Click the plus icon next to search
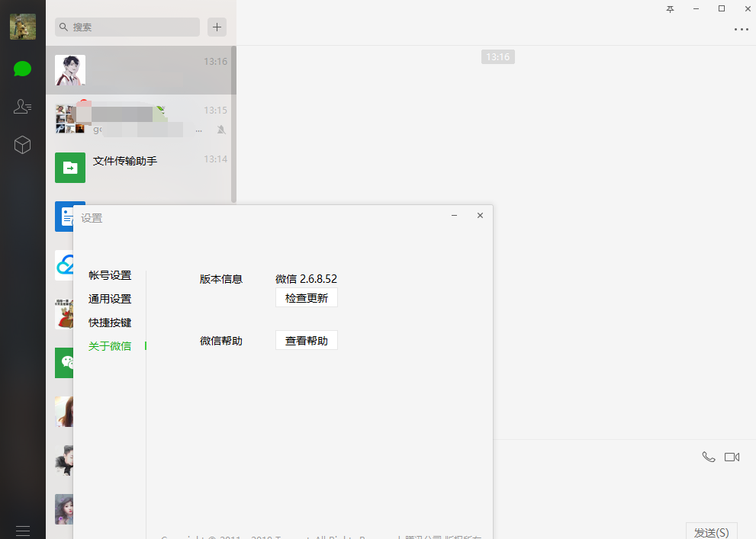756x539 pixels. click(217, 27)
